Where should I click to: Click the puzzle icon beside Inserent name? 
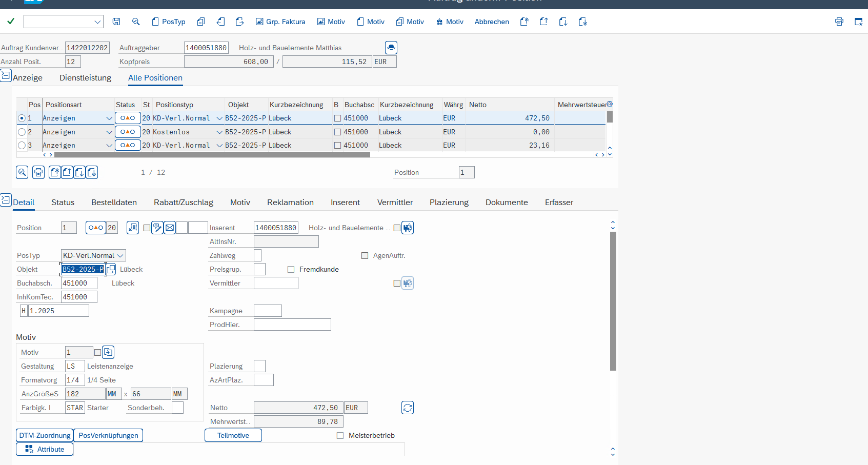tap(408, 228)
